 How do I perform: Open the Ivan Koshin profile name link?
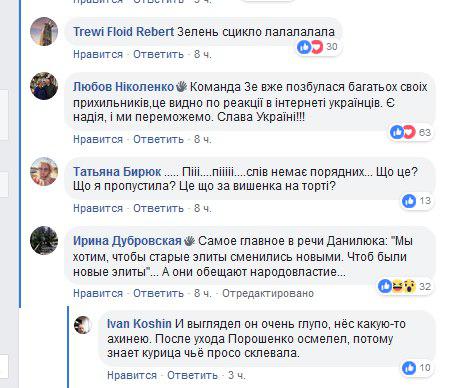[139, 324]
